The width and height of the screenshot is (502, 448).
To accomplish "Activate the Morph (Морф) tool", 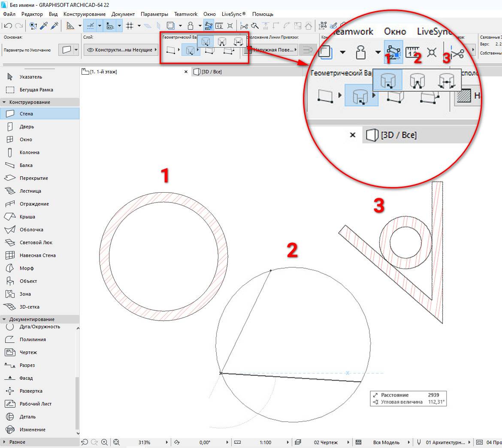I will 26,268.
